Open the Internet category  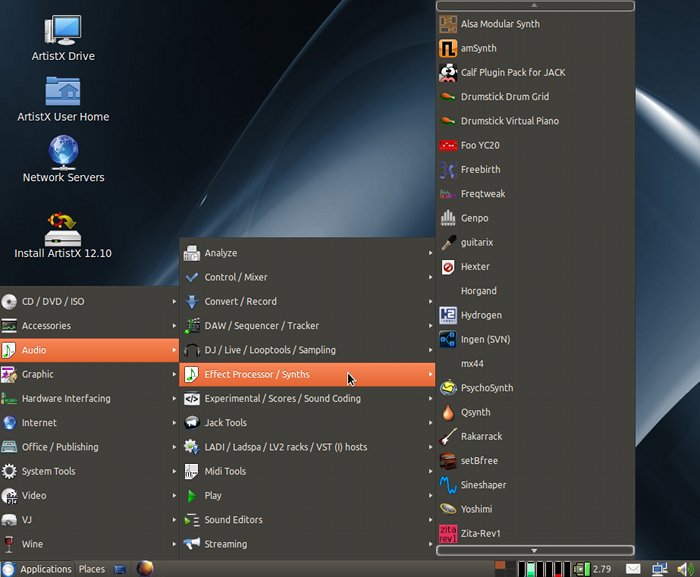click(89, 422)
